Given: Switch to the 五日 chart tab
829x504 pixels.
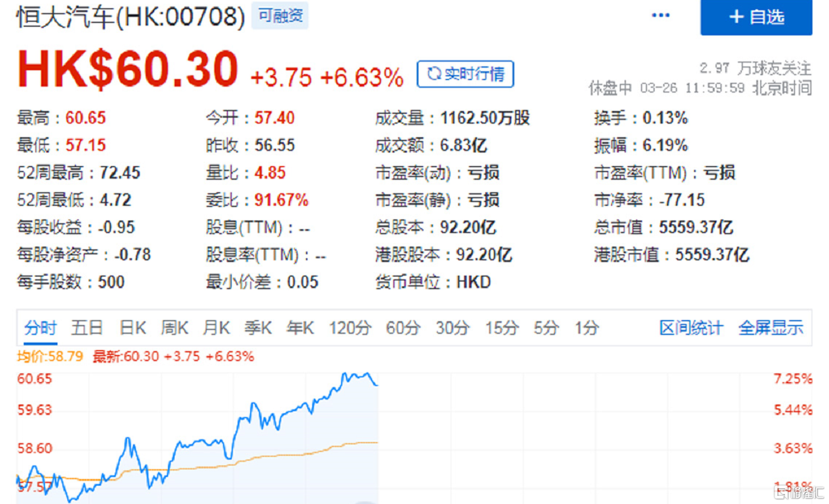Looking at the screenshot, I should [86, 327].
